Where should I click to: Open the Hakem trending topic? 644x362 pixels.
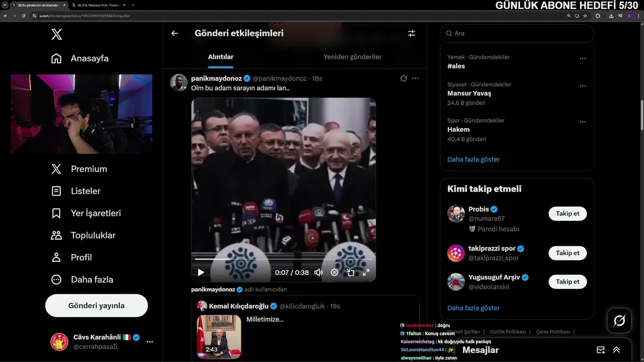458,129
